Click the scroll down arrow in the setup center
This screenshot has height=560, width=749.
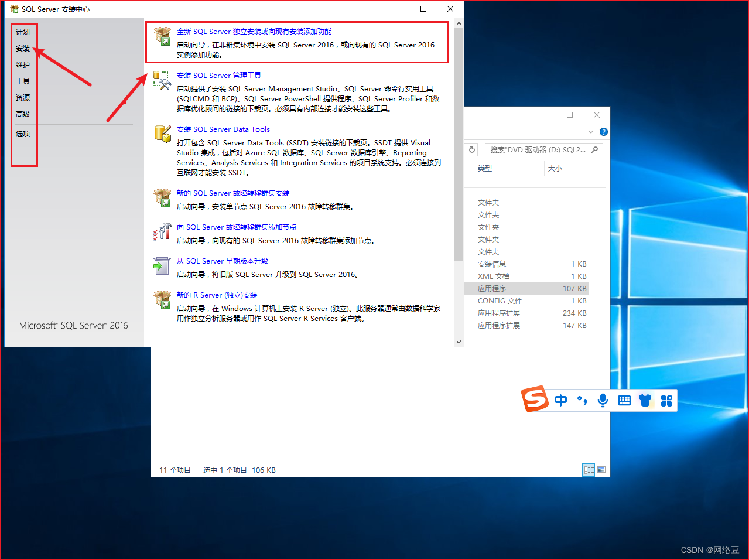(459, 342)
